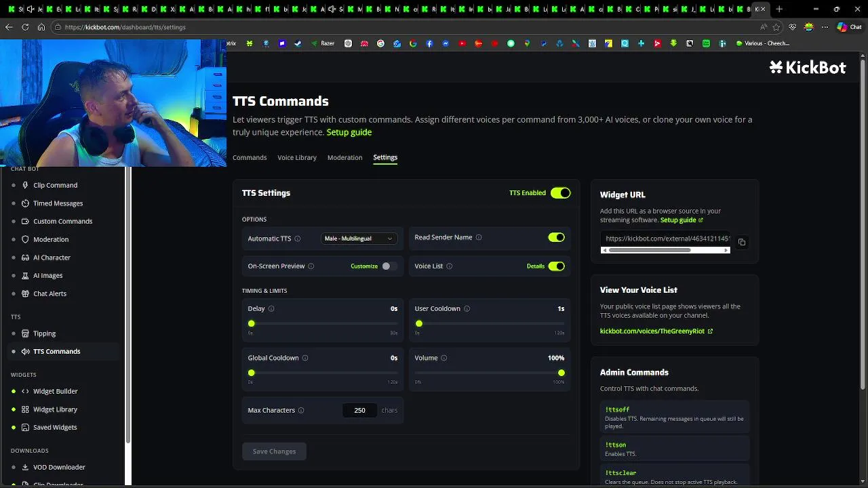Click the Timed Messages clock icon
Screen dimensions: 868x488
25,203
